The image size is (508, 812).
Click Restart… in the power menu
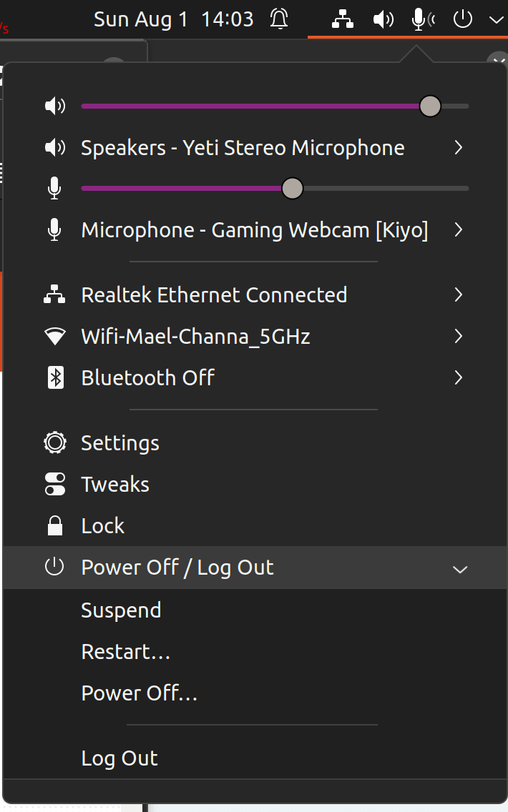[126, 651]
